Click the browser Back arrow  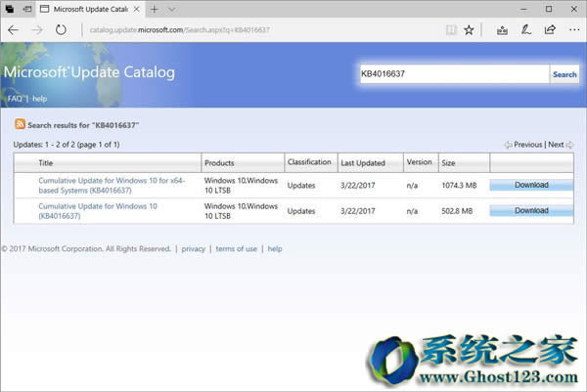click(13, 29)
